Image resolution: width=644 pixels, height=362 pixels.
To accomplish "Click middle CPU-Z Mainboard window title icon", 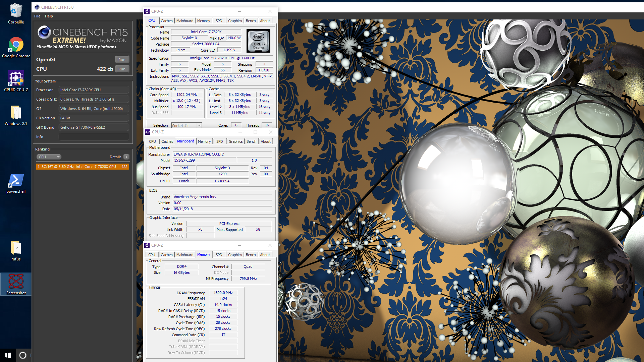I will 148,132.
